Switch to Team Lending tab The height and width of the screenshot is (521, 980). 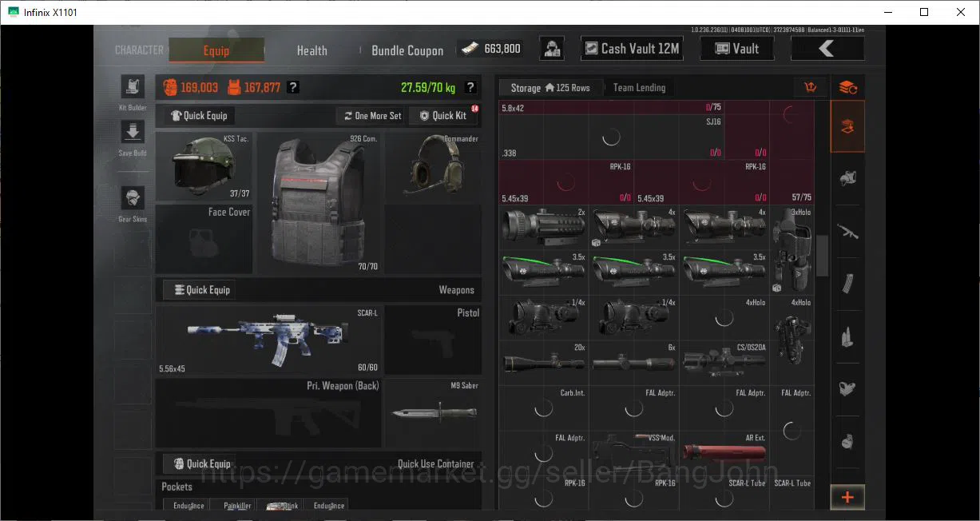[x=639, y=88]
